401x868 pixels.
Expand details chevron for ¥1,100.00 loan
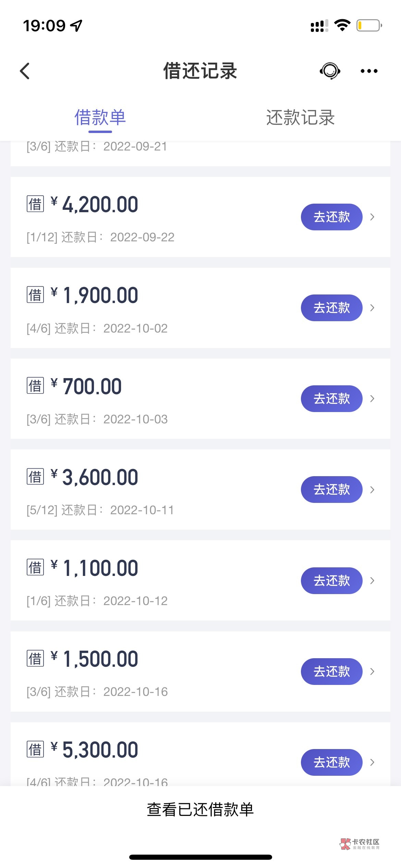click(372, 580)
